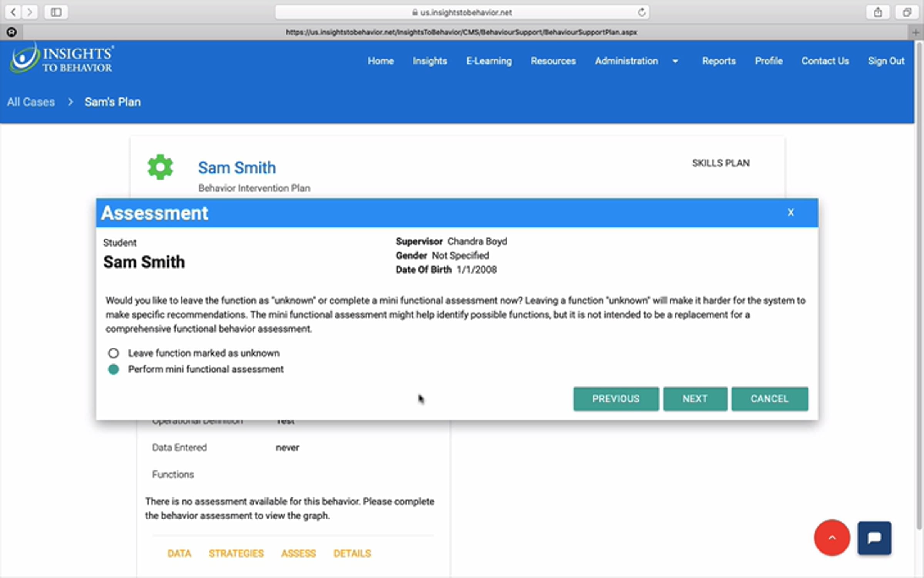Click the Safari share icon
This screenshot has width=924, height=578.
coord(877,12)
